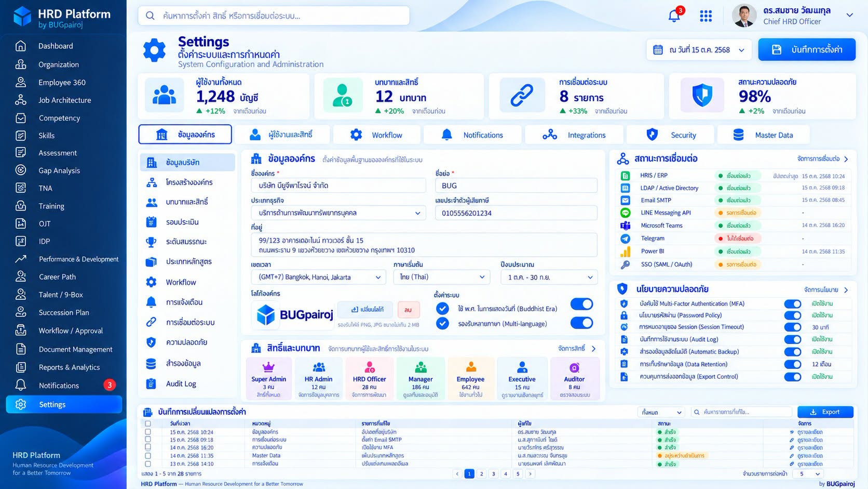Switch to the Workflow tab
The width and height of the screenshot is (868, 489).
[376, 135]
